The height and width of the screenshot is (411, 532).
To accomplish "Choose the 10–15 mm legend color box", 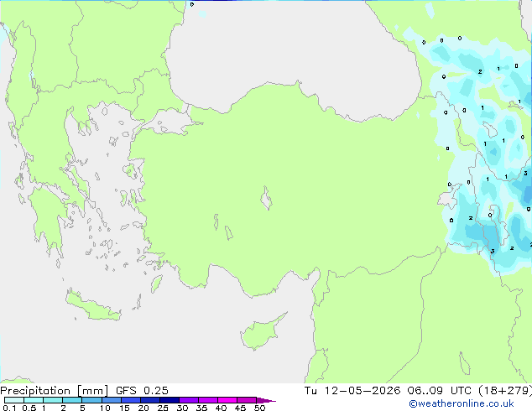I will [x=111, y=400].
